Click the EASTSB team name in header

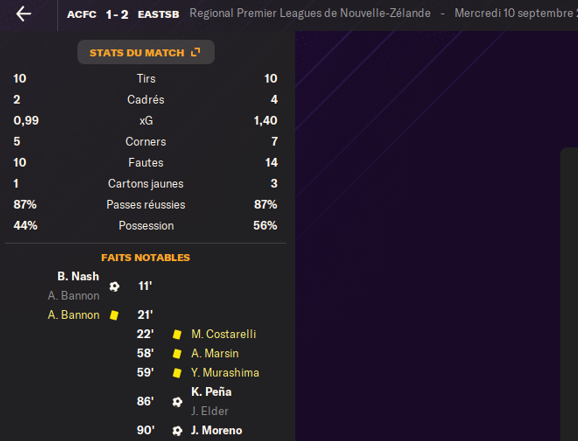pyautogui.click(x=158, y=14)
